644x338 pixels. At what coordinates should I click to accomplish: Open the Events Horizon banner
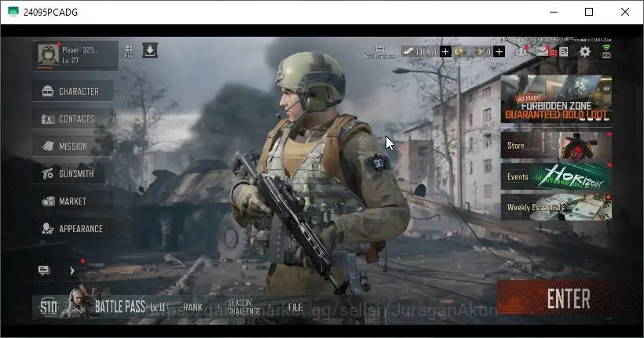coord(556,176)
